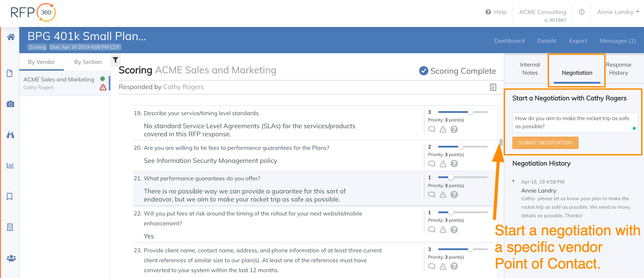Click the binoculars icon in sidebar

tap(10, 135)
